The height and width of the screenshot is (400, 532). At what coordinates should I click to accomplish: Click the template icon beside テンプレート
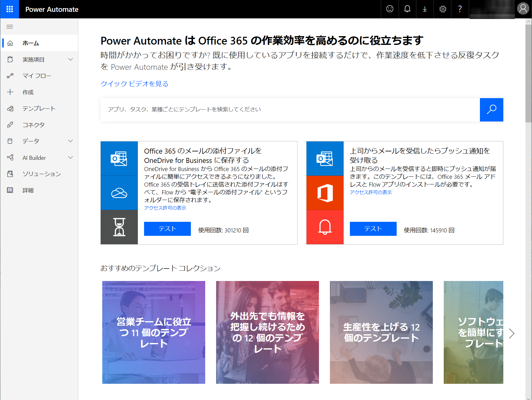[x=10, y=108]
